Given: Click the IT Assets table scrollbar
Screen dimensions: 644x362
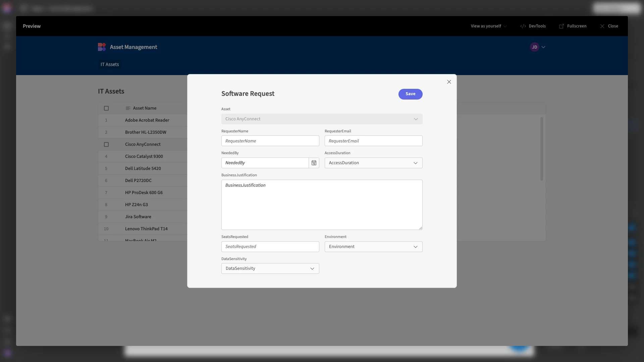Looking at the screenshot, I should coord(541,149).
